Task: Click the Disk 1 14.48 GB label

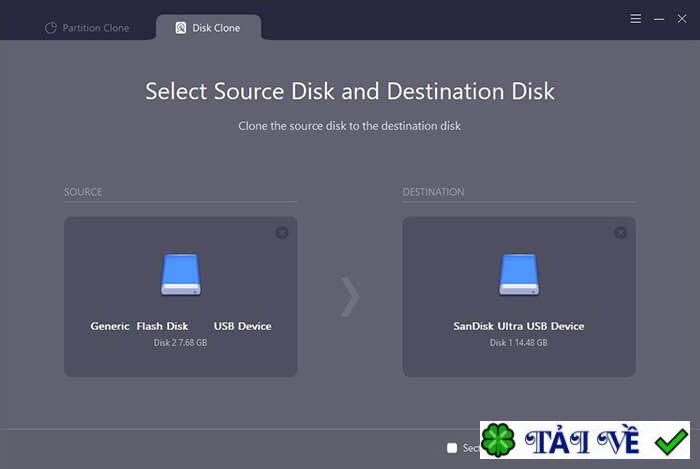Action: coord(518,343)
